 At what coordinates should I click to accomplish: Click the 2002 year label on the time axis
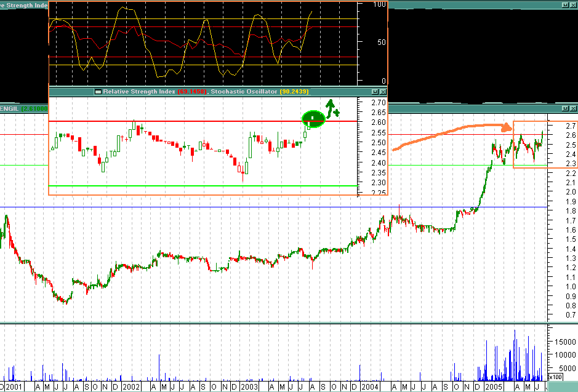point(131,387)
